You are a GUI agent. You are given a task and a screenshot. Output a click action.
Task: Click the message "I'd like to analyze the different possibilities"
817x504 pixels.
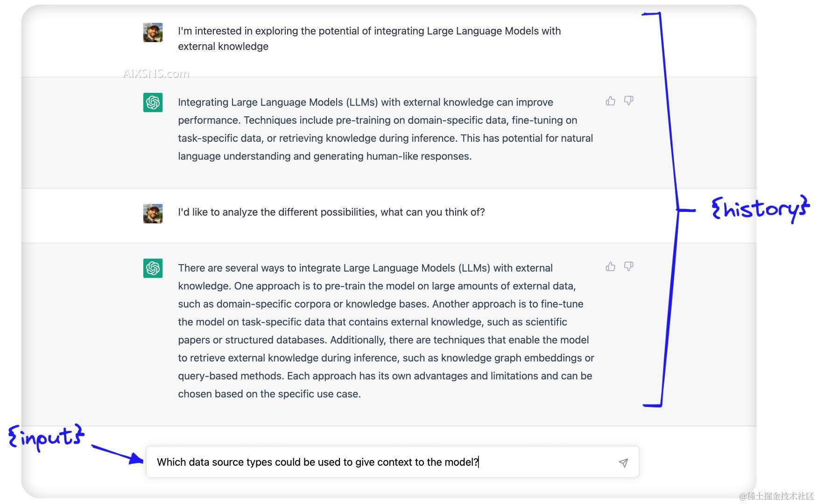coord(331,212)
